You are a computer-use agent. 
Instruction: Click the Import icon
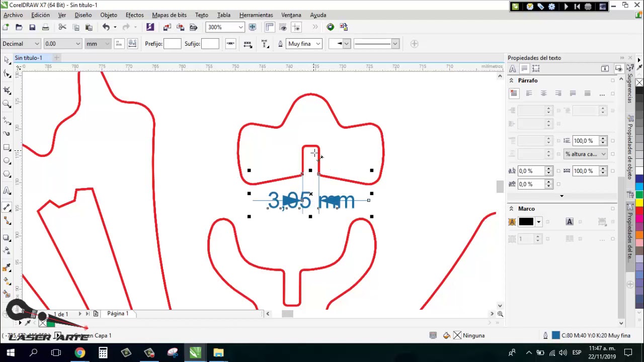pyautogui.click(x=167, y=27)
